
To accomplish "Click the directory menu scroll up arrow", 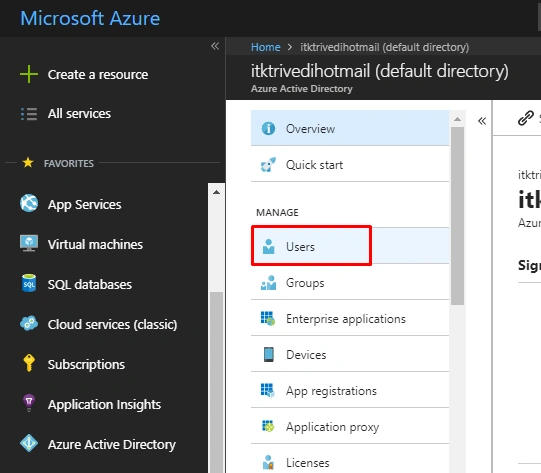I will tap(458, 119).
